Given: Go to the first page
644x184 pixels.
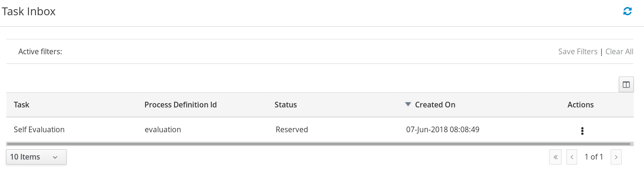Looking at the screenshot, I should (x=555, y=157).
